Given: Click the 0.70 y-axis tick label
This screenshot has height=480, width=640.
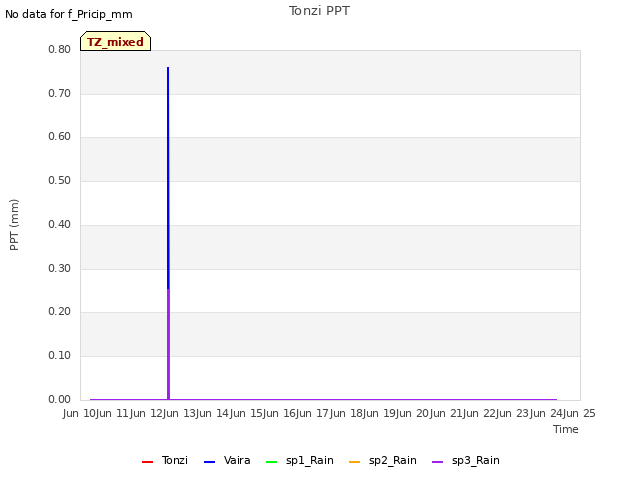Looking at the screenshot, I should [60, 93].
